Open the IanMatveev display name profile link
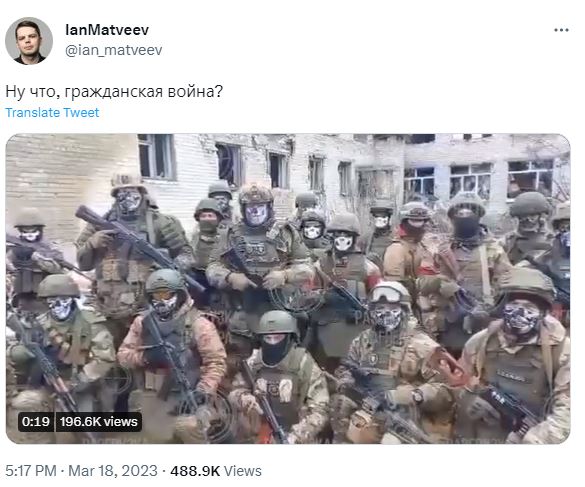585x487 pixels. tap(107, 30)
